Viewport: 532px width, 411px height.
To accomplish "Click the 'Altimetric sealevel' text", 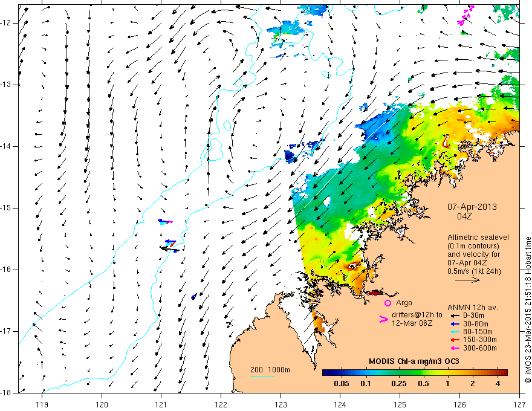I will [478, 238].
